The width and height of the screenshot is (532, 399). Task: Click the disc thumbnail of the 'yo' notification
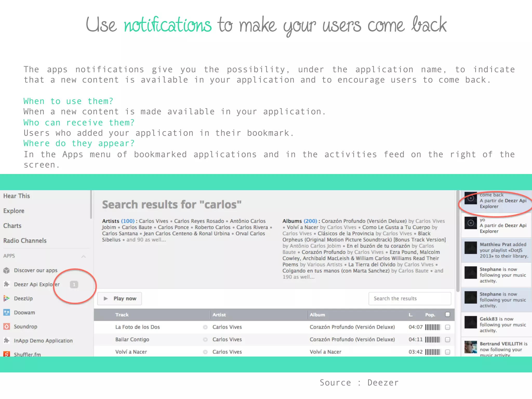coord(471,223)
